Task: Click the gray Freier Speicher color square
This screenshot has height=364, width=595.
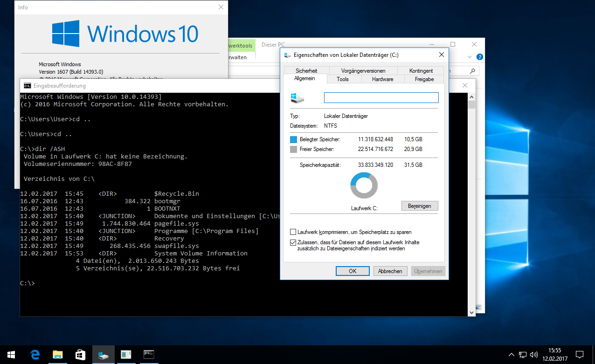Action: point(293,150)
